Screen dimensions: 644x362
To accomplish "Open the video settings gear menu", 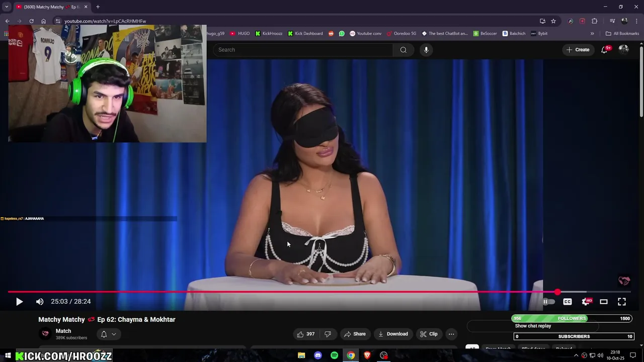I will pos(586,302).
